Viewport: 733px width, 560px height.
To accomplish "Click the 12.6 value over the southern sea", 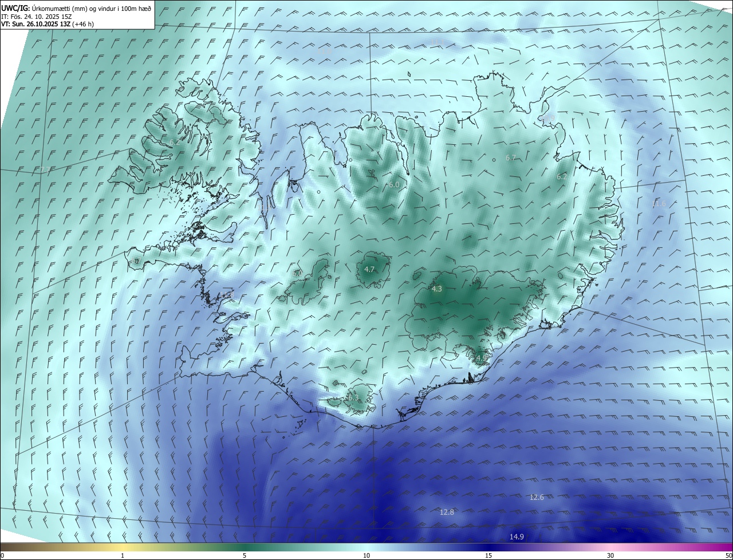I will [x=537, y=497].
